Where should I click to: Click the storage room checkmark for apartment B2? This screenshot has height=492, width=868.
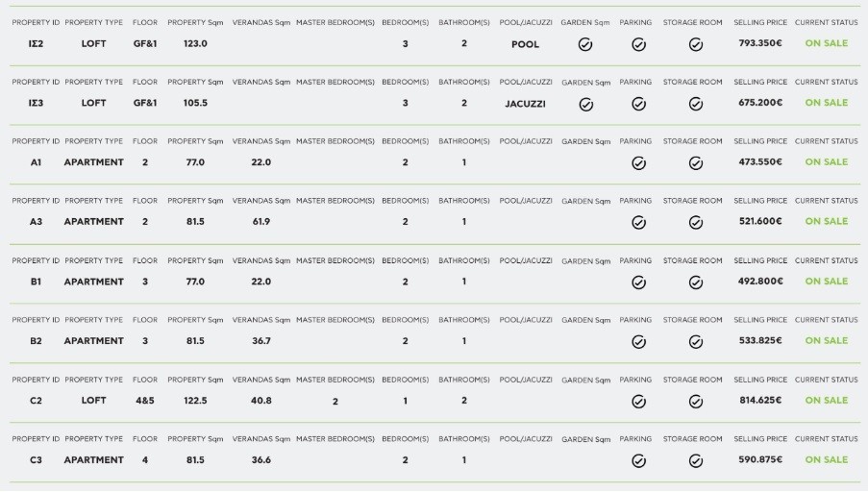pyautogui.click(x=696, y=342)
